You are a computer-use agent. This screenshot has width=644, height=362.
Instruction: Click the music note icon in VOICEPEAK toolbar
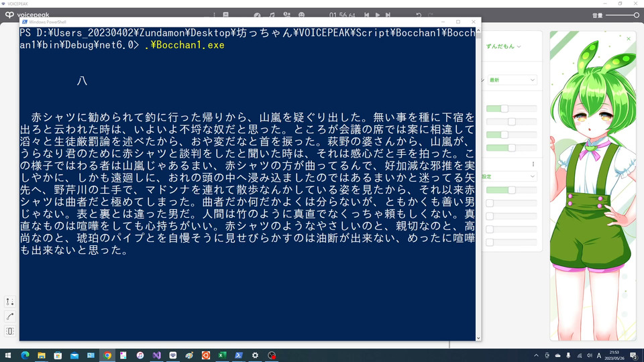[x=272, y=15]
